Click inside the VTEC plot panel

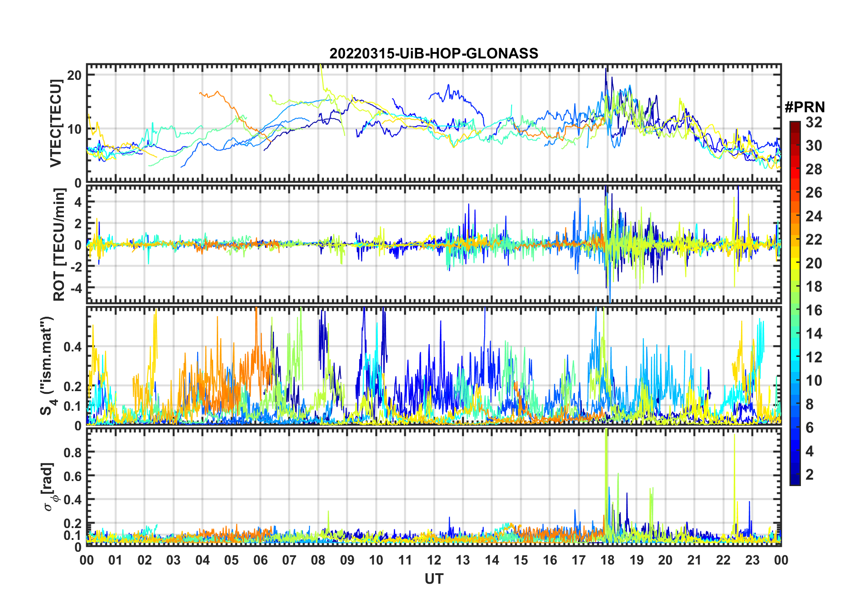coord(434,123)
